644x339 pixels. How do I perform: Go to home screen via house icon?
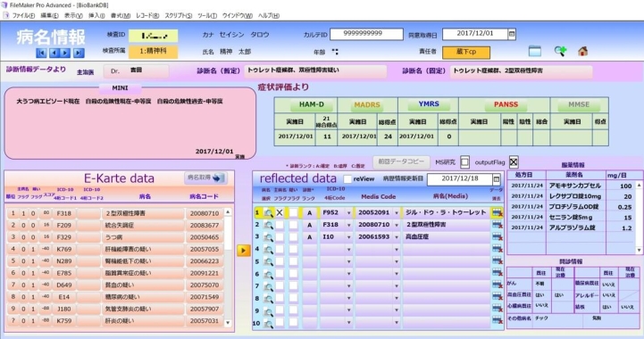(582, 52)
